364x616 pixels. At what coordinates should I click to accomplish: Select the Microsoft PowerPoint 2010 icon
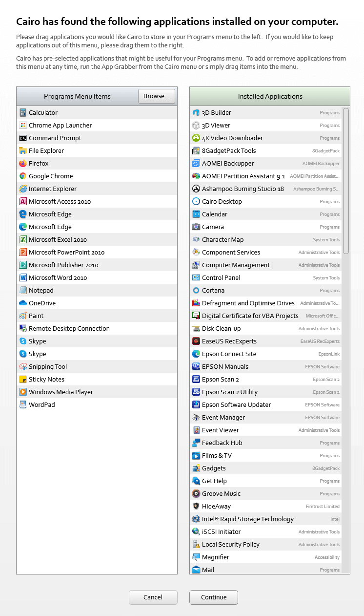point(22,253)
